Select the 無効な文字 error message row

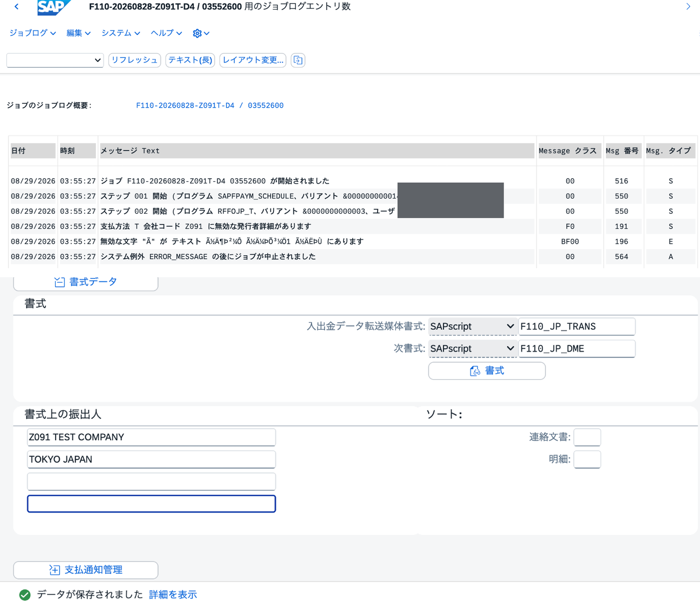(x=352, y=242)
